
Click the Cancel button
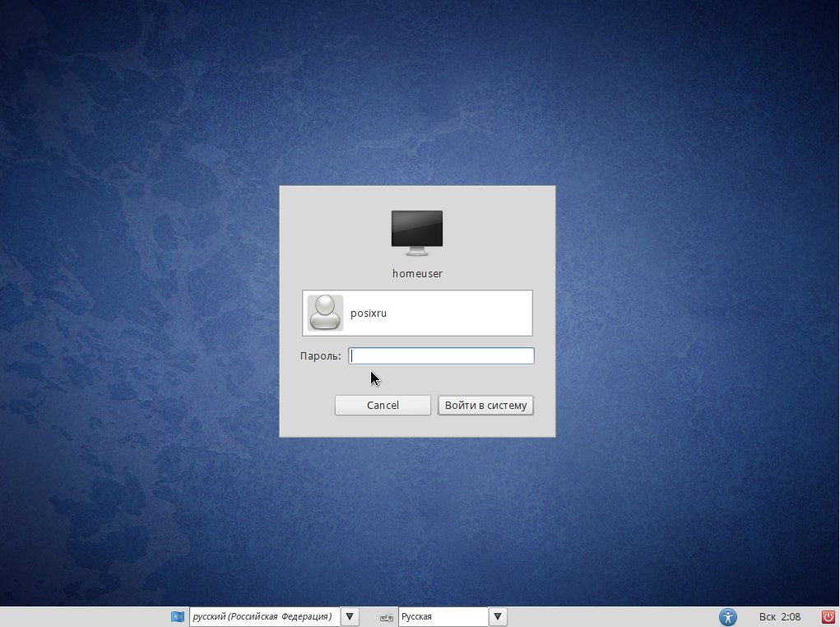[383, 405]
